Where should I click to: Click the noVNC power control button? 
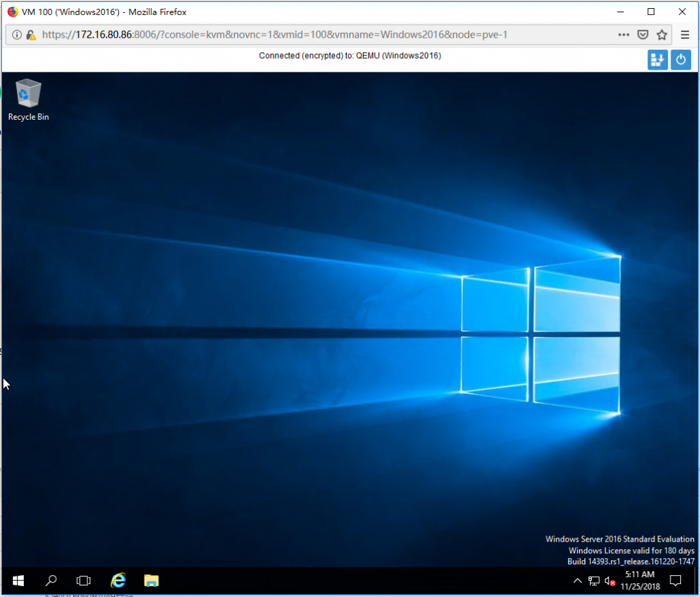(x=681, y=59)
